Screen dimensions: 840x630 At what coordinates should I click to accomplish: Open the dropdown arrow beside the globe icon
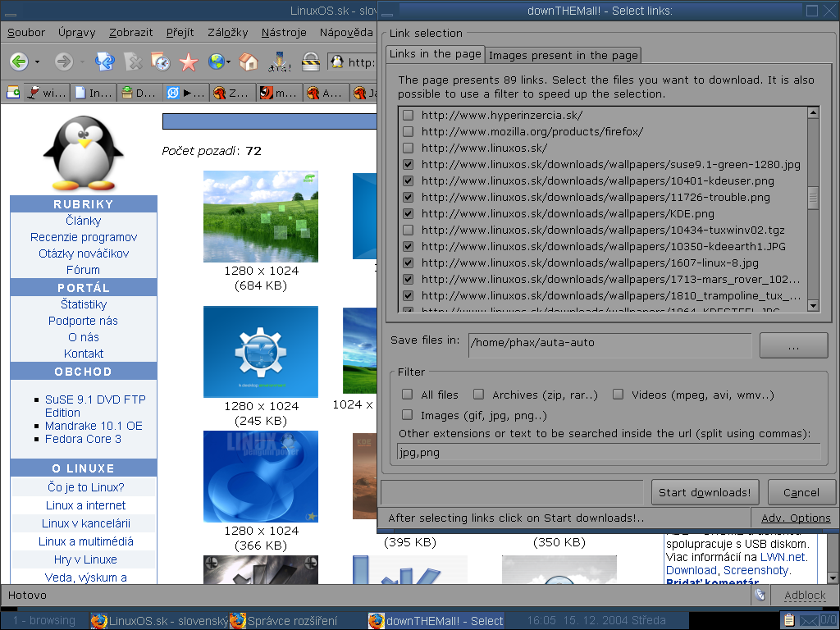(228, 62)
